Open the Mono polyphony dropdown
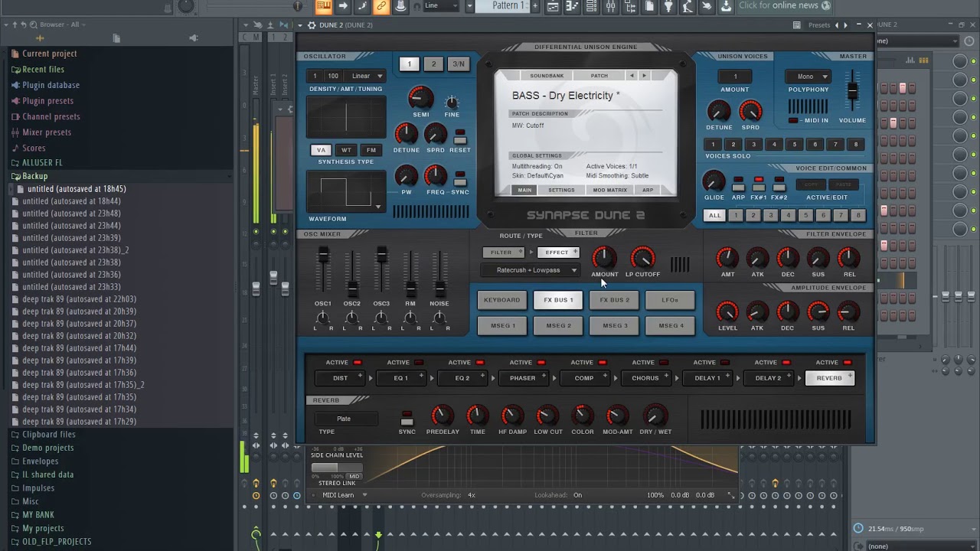 [808, 77]
